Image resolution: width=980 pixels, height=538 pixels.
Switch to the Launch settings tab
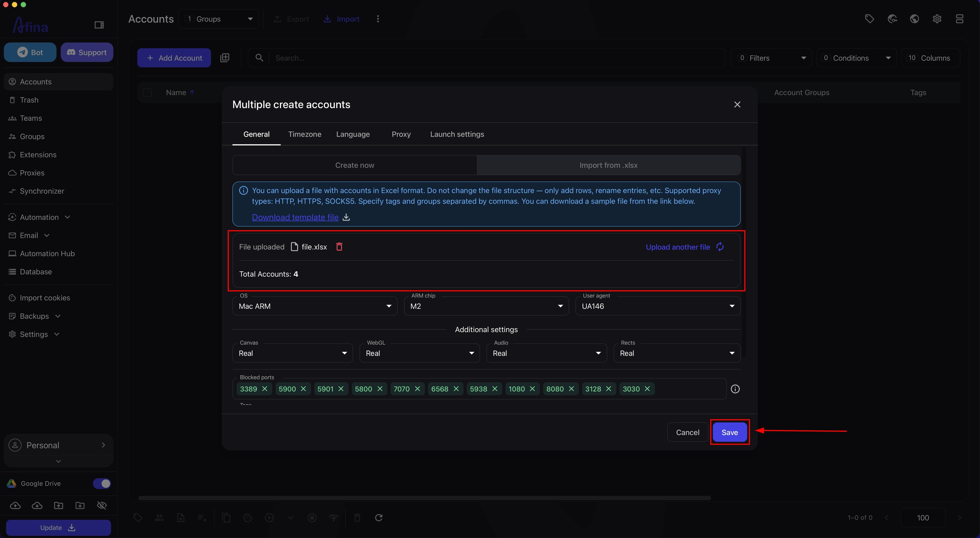tap(457, 134)
